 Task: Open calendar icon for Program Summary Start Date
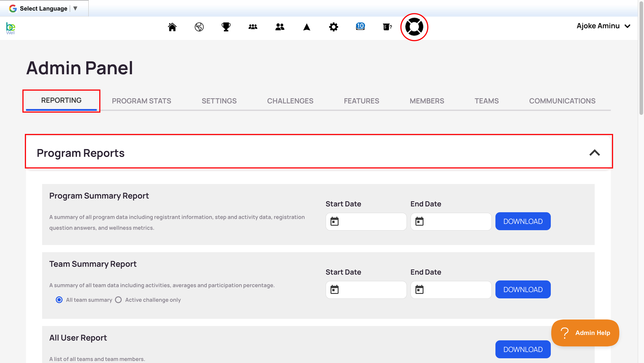tap(335, 221)
